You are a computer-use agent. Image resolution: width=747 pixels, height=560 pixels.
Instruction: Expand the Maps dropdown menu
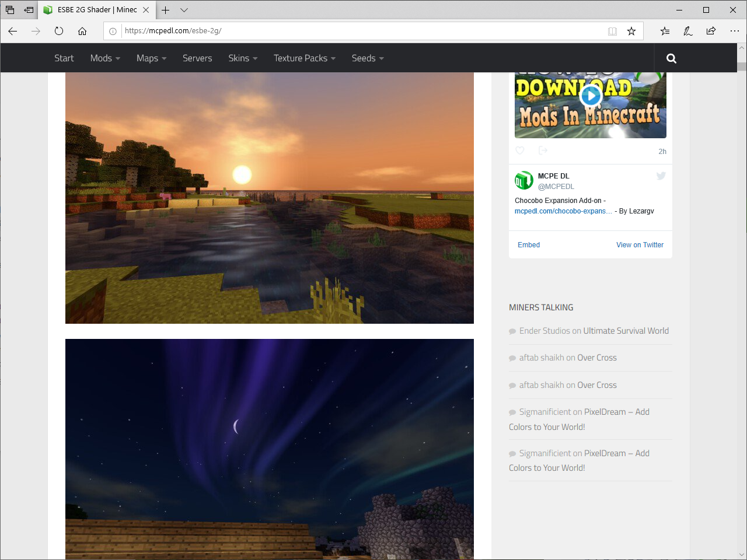pos(152,58)
